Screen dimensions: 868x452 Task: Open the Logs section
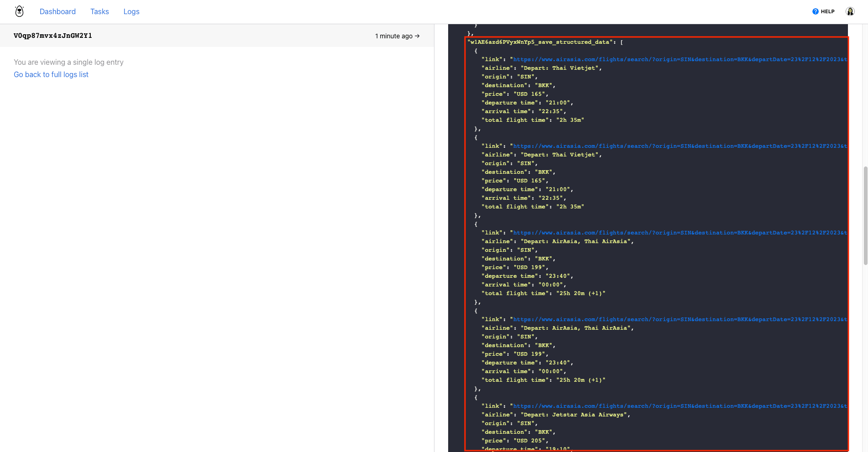coord(131,11)
